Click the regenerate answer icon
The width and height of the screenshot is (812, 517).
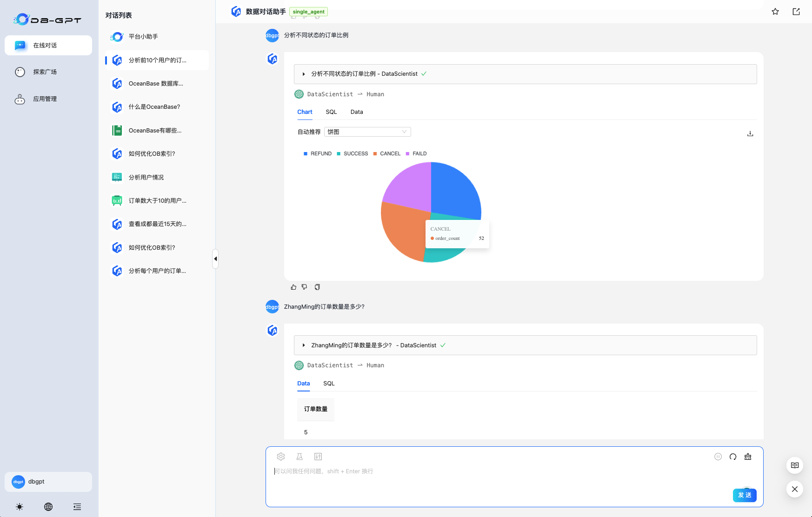click(733, 457)
